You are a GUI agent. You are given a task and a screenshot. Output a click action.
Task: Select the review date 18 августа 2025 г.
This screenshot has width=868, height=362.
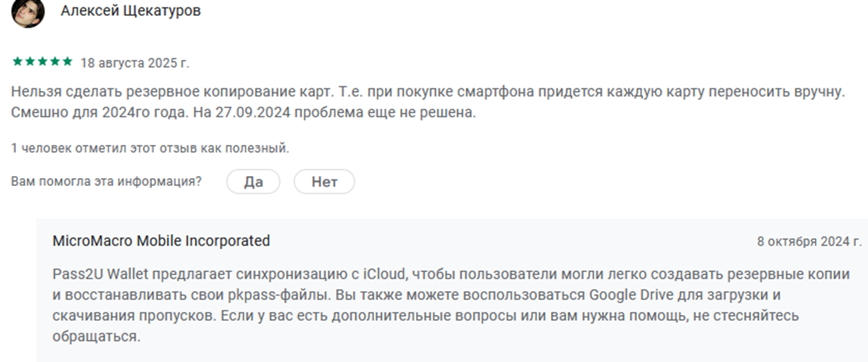[135, 63]
